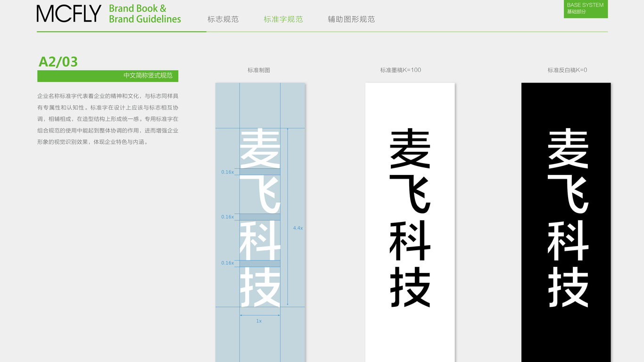This screenshot has height=362, width=644.
Task: Click the 1x width dimension label
Action: coord(259,321)
